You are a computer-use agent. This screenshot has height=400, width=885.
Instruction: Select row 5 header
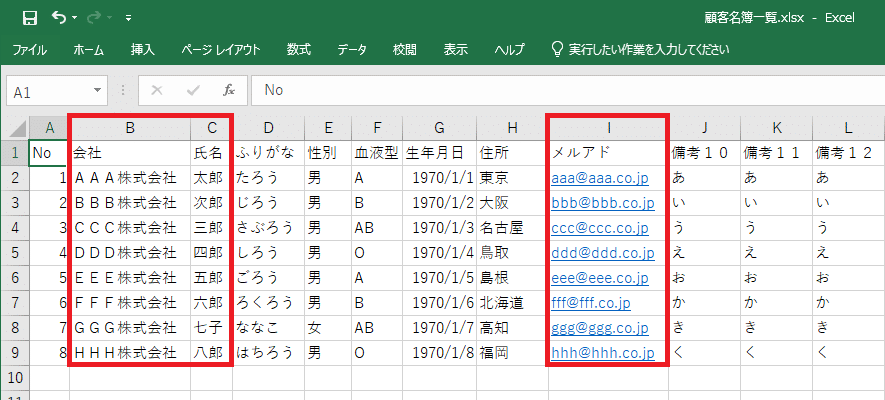[x=14, y=253]
